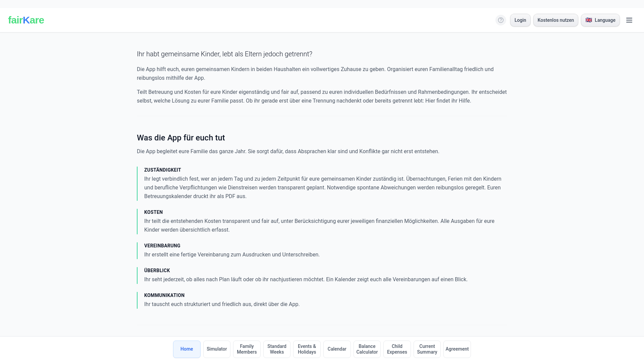Screen dimensions: 644x362
Task: Switch to the Simulator tab
Action: 217,349
